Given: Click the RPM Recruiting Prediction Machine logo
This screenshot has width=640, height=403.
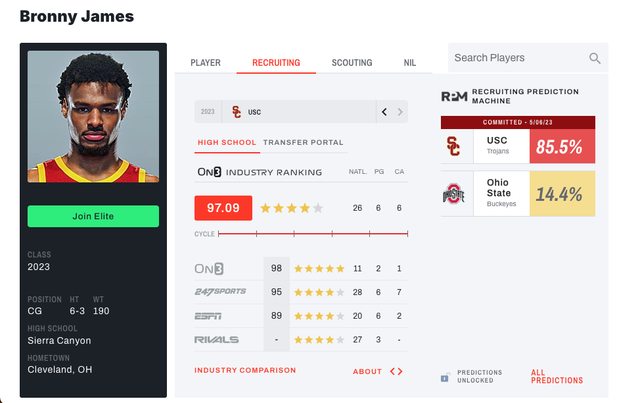Looking at the screenshot, I should 454,97.
